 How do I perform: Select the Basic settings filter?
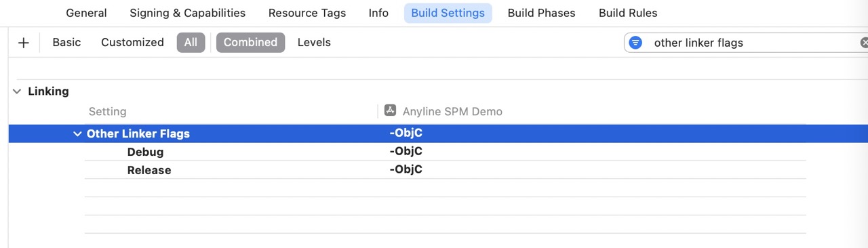66,43
